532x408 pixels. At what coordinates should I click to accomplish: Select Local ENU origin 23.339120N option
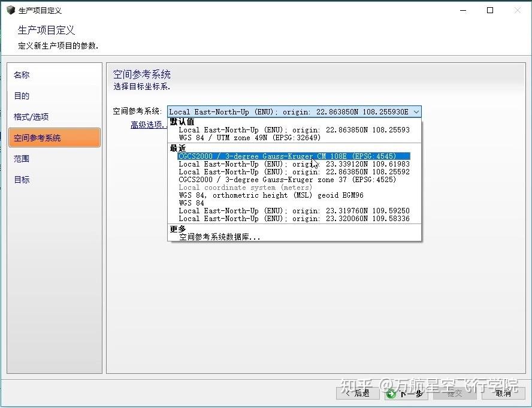tap(294, 164)
